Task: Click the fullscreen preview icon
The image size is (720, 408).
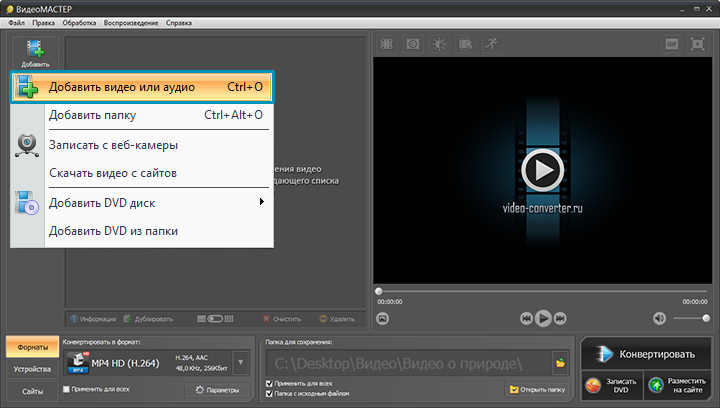Action: click(x=697, y=44)
